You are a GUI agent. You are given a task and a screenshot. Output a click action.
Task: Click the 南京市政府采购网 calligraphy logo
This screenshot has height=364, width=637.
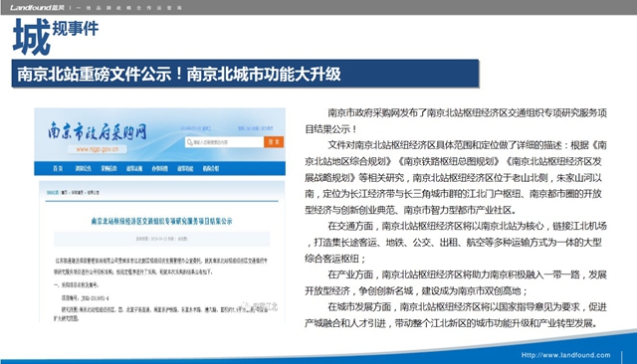click(98, 131)
